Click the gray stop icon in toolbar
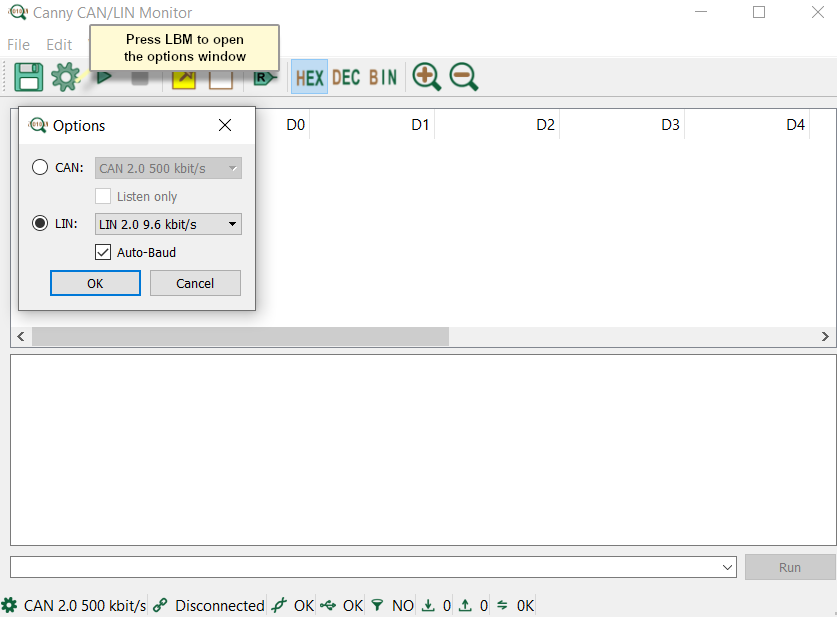 click(140, 78)
